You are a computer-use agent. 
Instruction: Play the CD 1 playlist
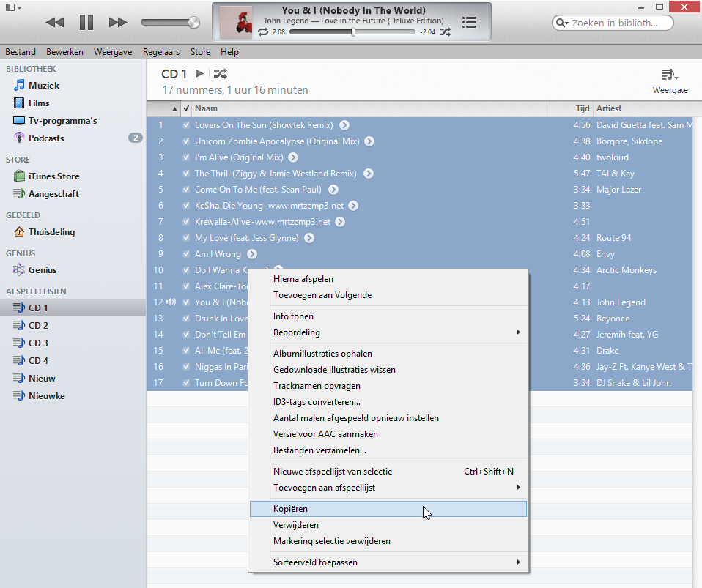click(199, 73)
